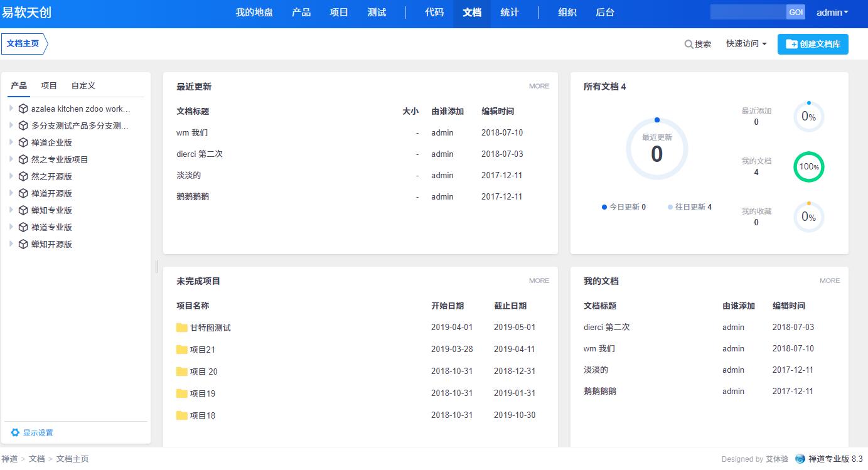
Task: Click the folder icon beside 项目18
Action: click(x=182, y=415)
